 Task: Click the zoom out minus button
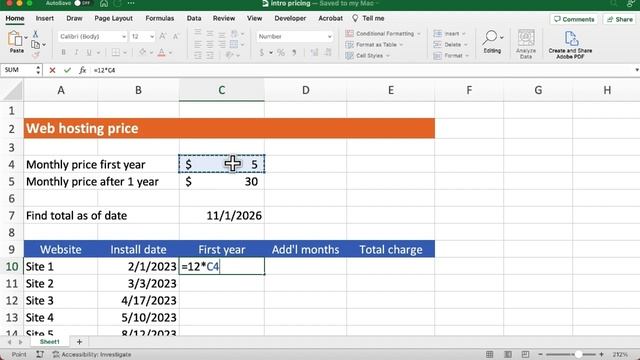click(x=540, y=354)
